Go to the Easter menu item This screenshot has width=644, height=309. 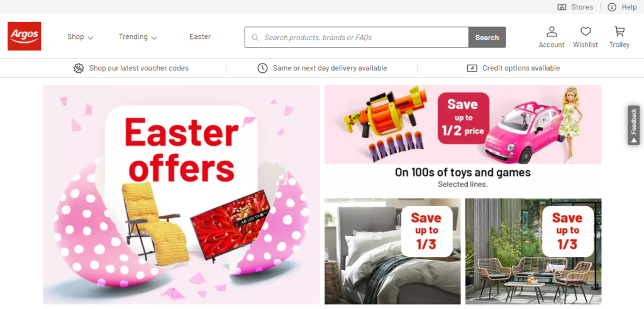(200, 36)
